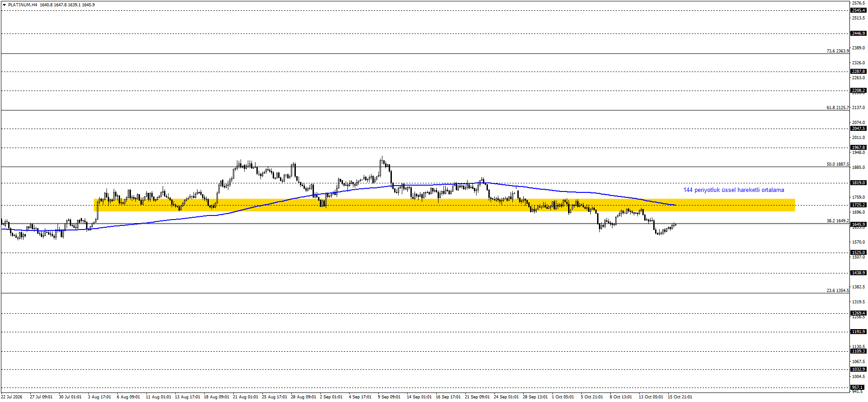Click the 1 Oct 05:01 time label

(563, 397)
